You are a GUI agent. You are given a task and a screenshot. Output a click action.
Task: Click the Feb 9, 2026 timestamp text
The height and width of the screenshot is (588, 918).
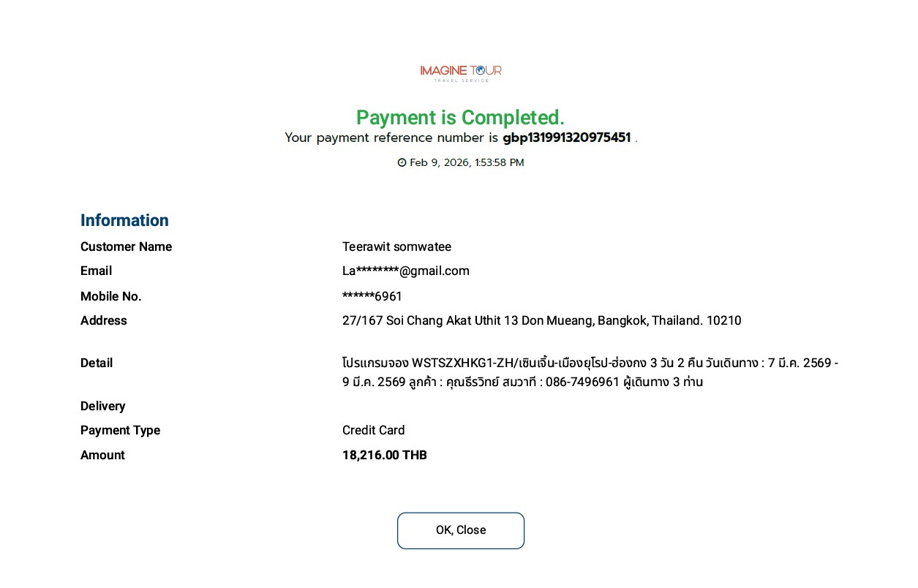click(467, 162)
